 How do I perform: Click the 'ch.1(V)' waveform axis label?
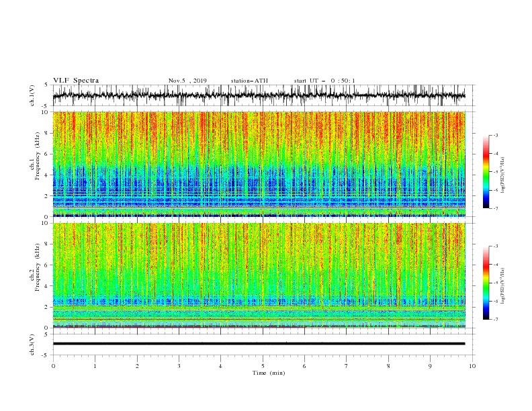(x=32, y=95)
